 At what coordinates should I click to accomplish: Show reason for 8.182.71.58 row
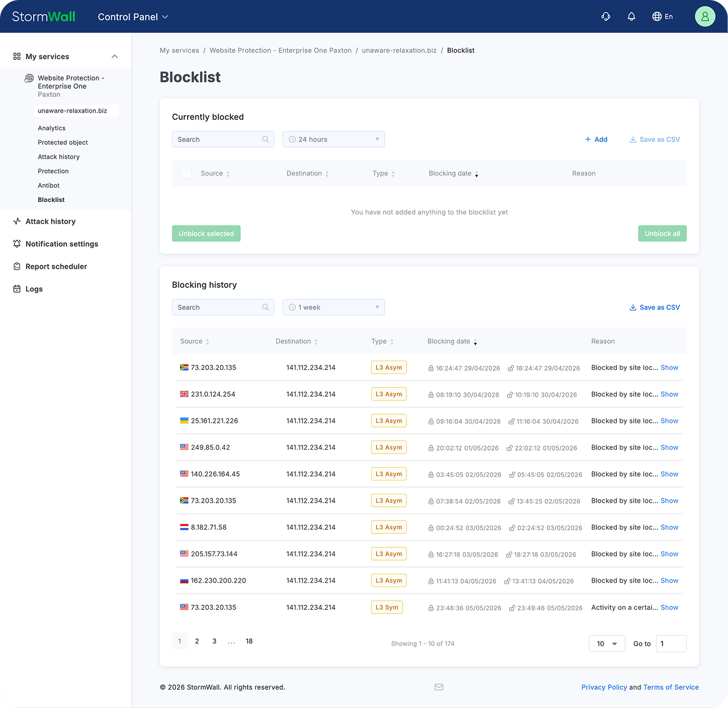pos(669,527)
